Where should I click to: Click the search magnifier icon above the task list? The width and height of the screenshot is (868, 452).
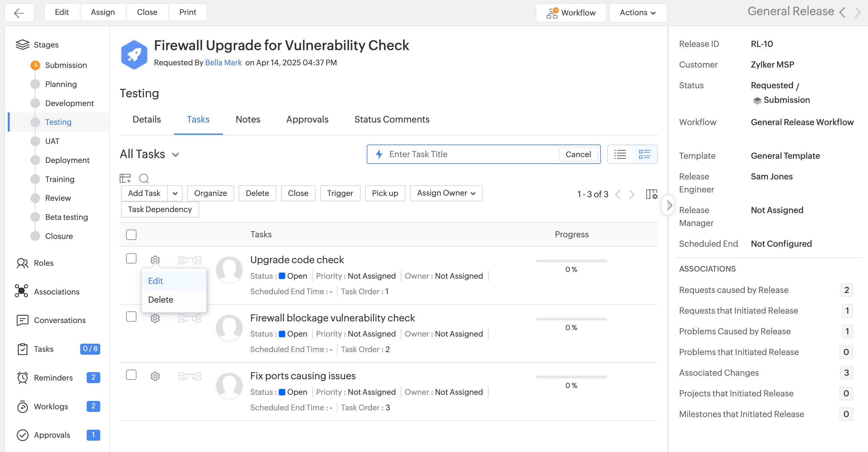[x=144, y=178]
